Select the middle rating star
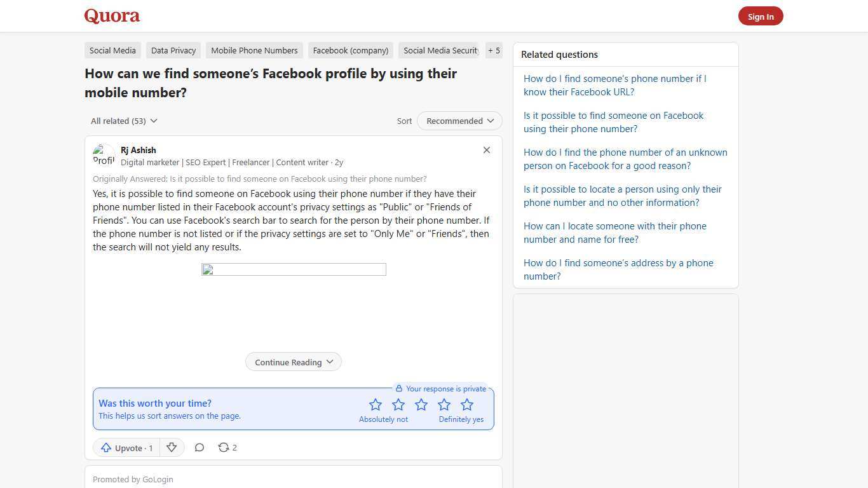Image resolution: width=868 pixels, height=488 pixels. pyautogui.click(x=421, y=404)
